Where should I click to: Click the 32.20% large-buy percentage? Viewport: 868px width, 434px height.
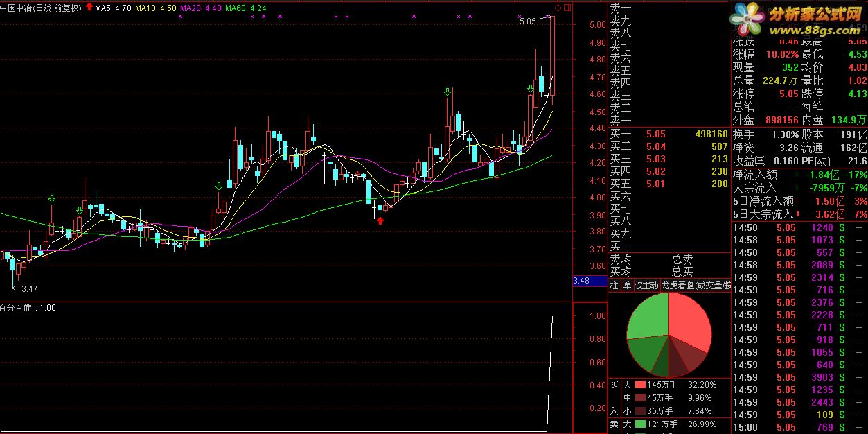point(702,384)
